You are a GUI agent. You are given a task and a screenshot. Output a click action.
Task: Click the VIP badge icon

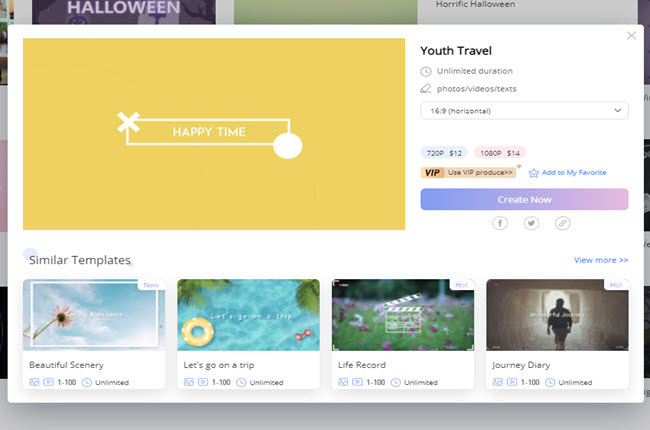click(433, 172)
